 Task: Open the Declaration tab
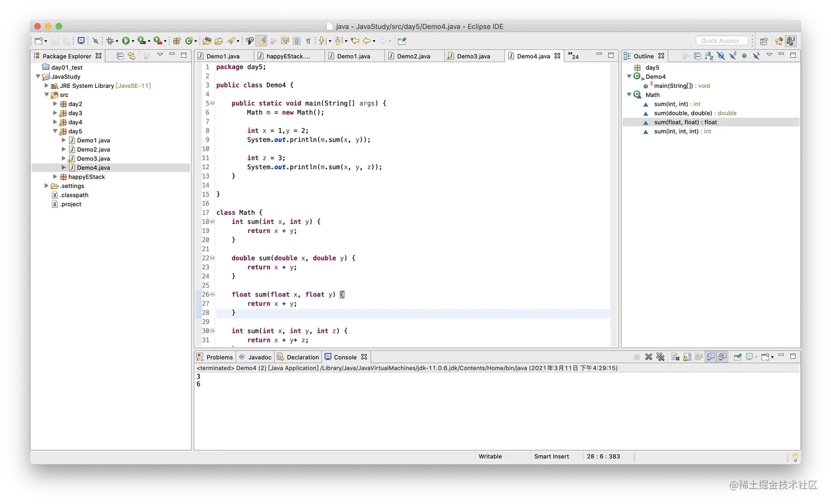click(298, 357)
